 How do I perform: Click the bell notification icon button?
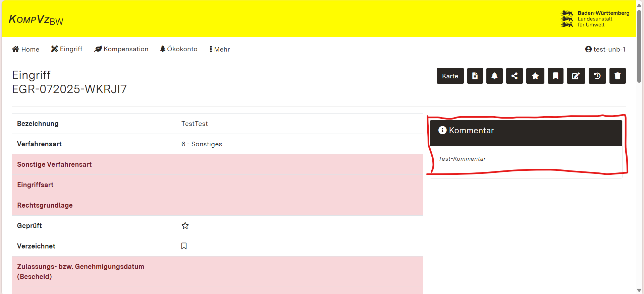[494, 76]
